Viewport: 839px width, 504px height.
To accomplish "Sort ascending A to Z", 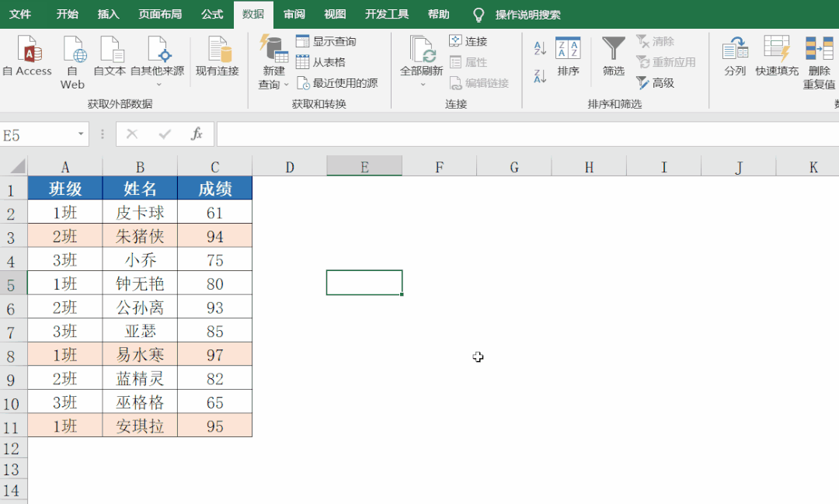I will coord(541,47).
